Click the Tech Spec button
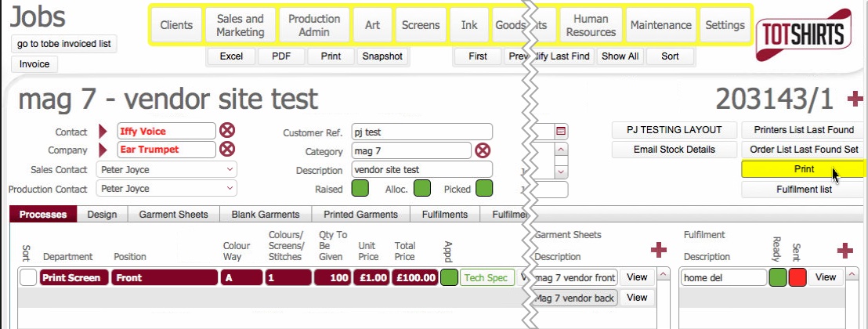 [x=486, y=277]
